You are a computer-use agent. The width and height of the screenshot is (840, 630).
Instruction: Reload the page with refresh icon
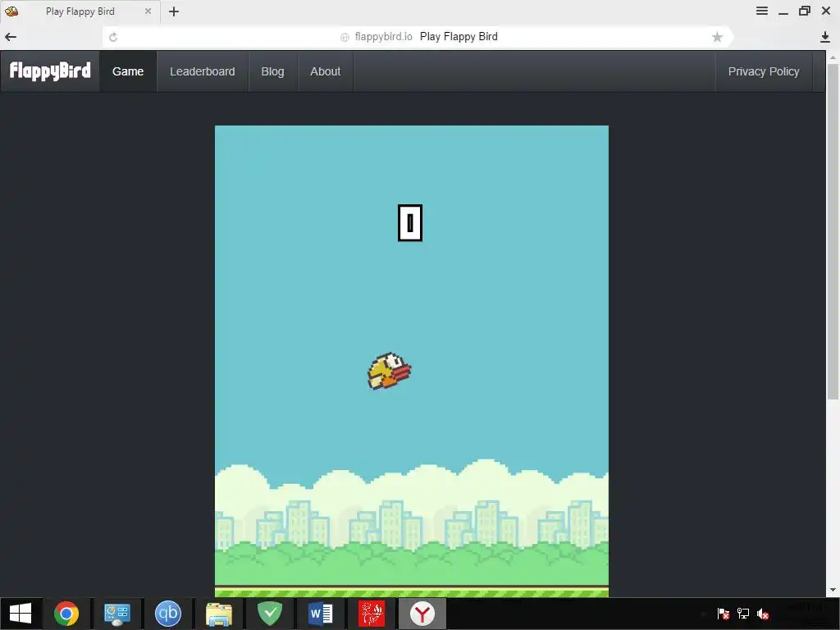[113, 37]
